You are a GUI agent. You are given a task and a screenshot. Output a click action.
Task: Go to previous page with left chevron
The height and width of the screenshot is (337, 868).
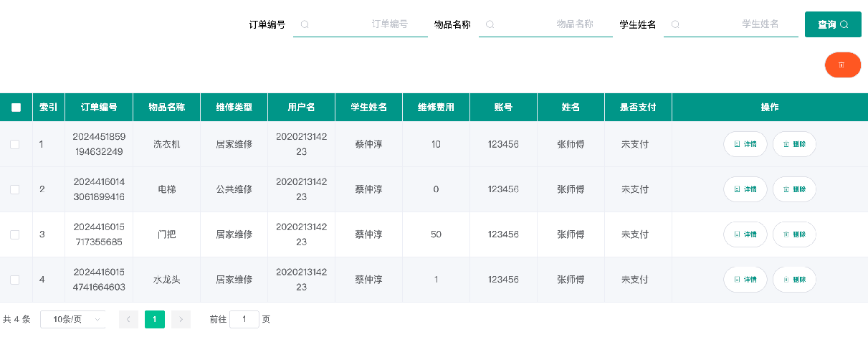[128, 320]
